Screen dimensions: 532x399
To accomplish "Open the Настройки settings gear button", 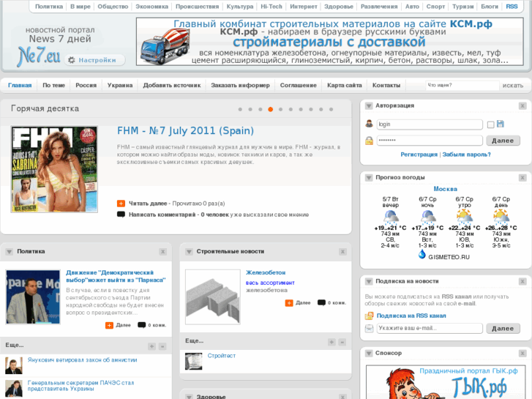I will 94,60.
